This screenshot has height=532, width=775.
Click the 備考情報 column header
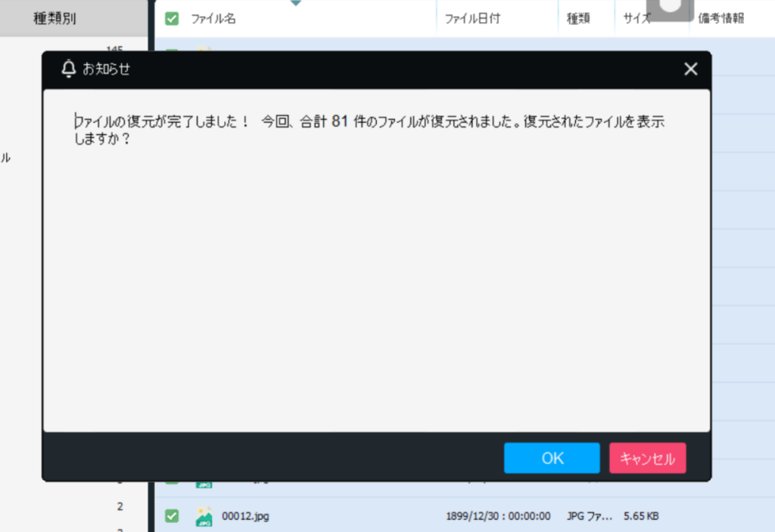pyautogui.click(x=722, y=19)
